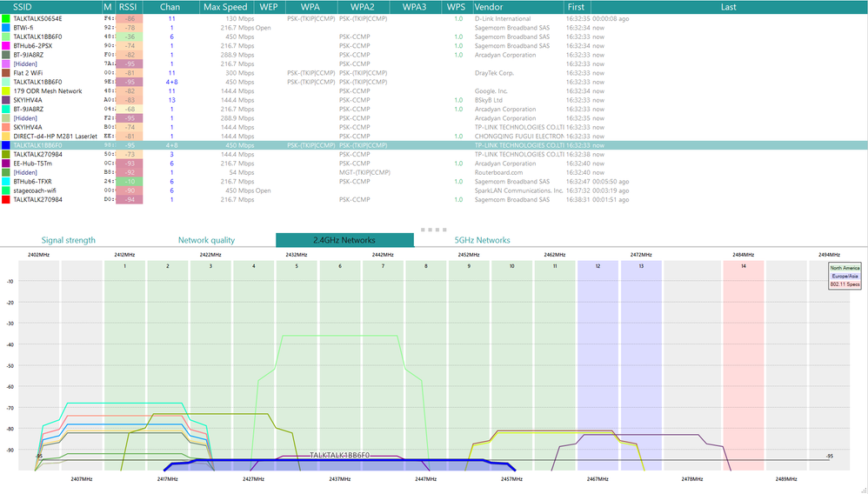Screen dimensions: 868x494
Task: Select the EE-Hub-T5Tm network row
Action: (434, 164)
